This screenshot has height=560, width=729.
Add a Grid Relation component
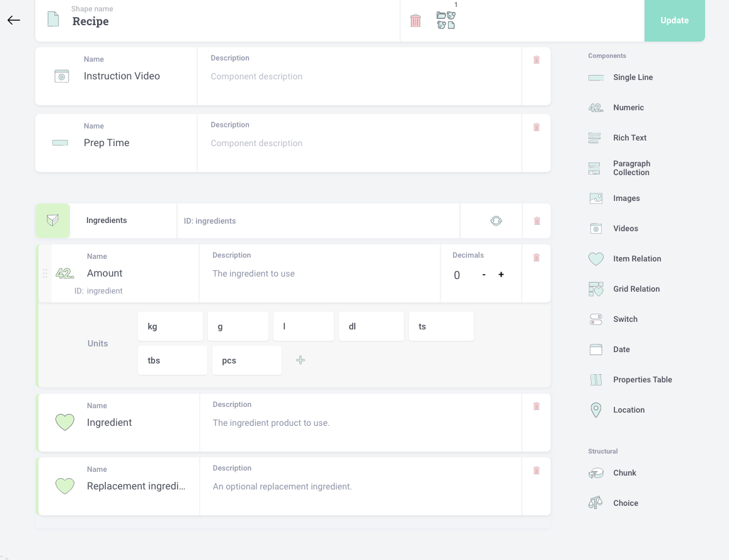tap(624, 289)
